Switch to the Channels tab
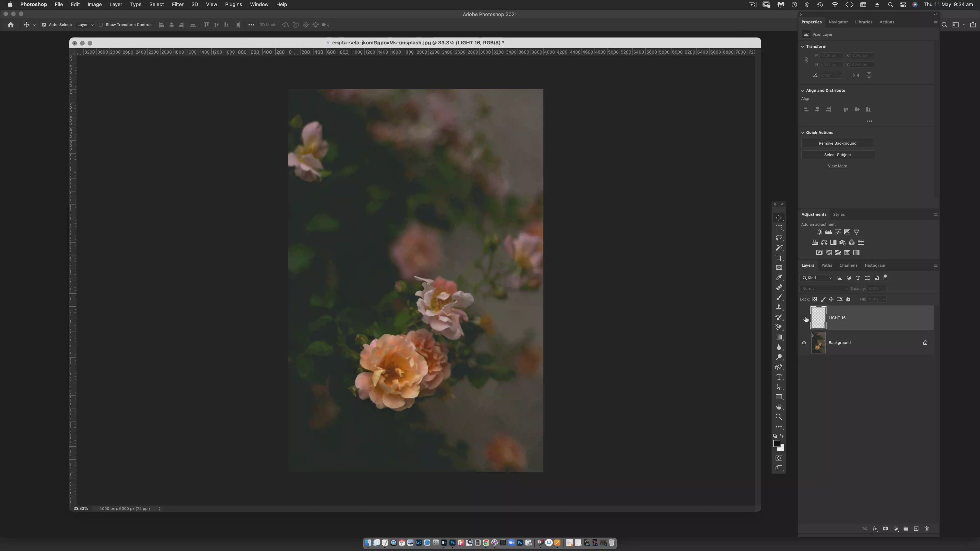The image size is (980, 551). [x=848, y=265]
